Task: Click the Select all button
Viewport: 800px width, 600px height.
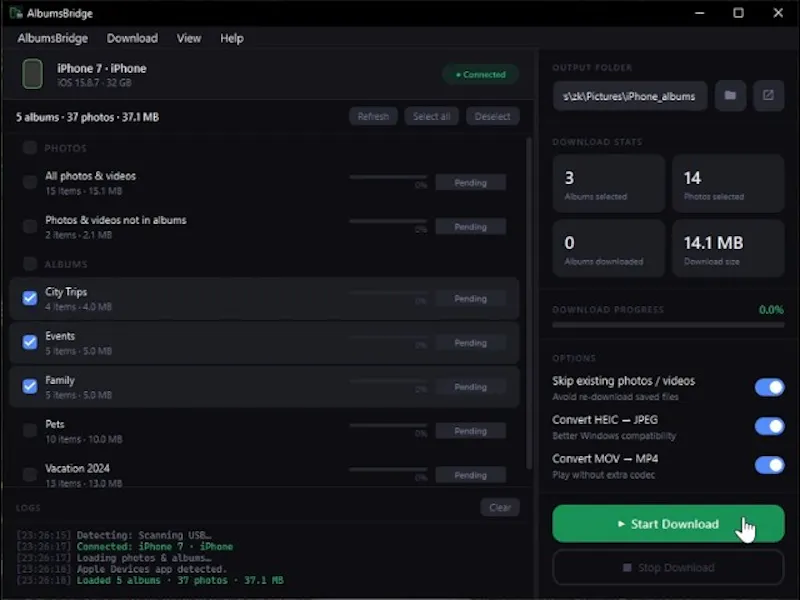Action: 432,116
